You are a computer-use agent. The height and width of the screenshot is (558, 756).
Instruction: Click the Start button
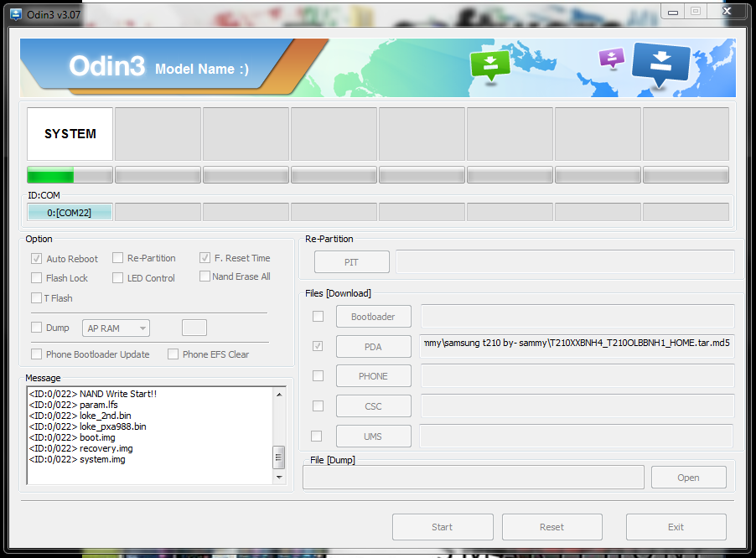[x=443, y=527]
